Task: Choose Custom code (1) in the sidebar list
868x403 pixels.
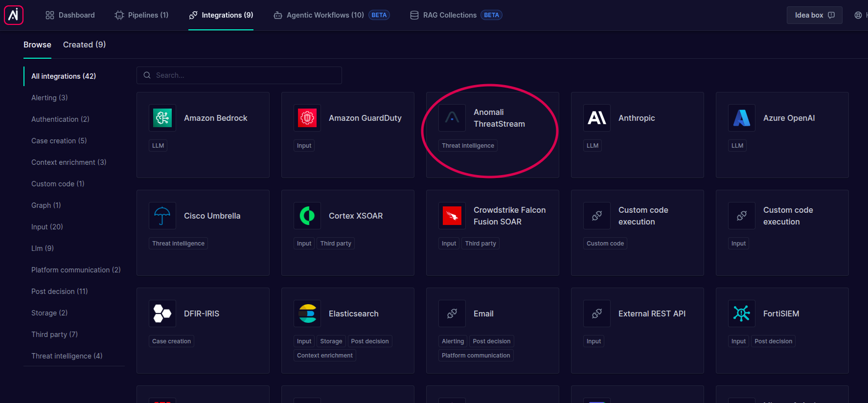Action: coord(58,184)
